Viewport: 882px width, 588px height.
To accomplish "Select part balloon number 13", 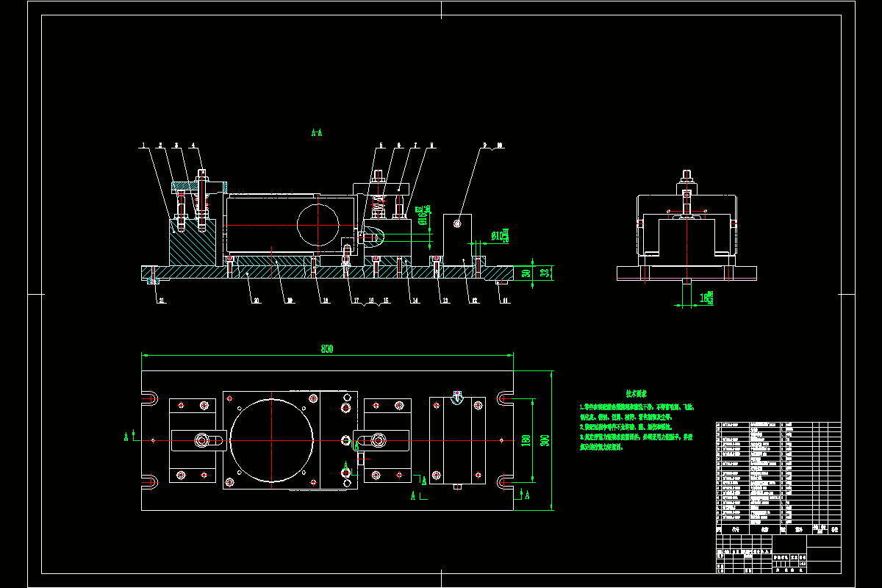I will 445,301.
